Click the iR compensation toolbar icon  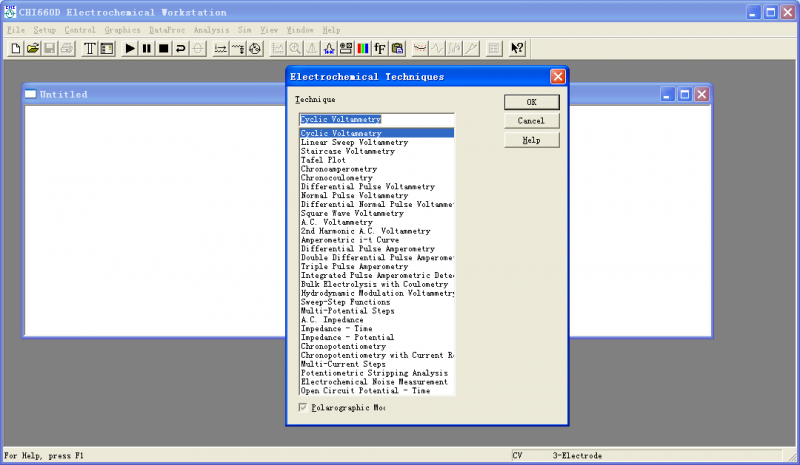pos(220,48)
